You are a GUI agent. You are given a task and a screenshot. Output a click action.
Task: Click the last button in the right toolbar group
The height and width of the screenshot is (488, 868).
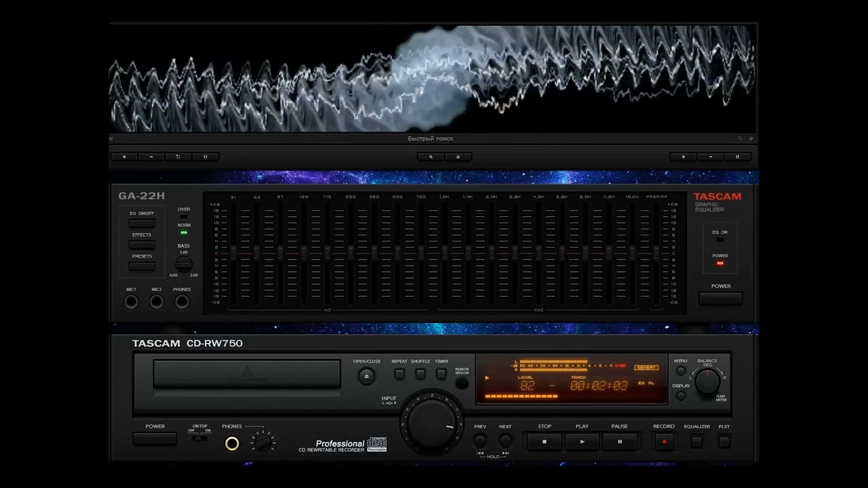737,157
